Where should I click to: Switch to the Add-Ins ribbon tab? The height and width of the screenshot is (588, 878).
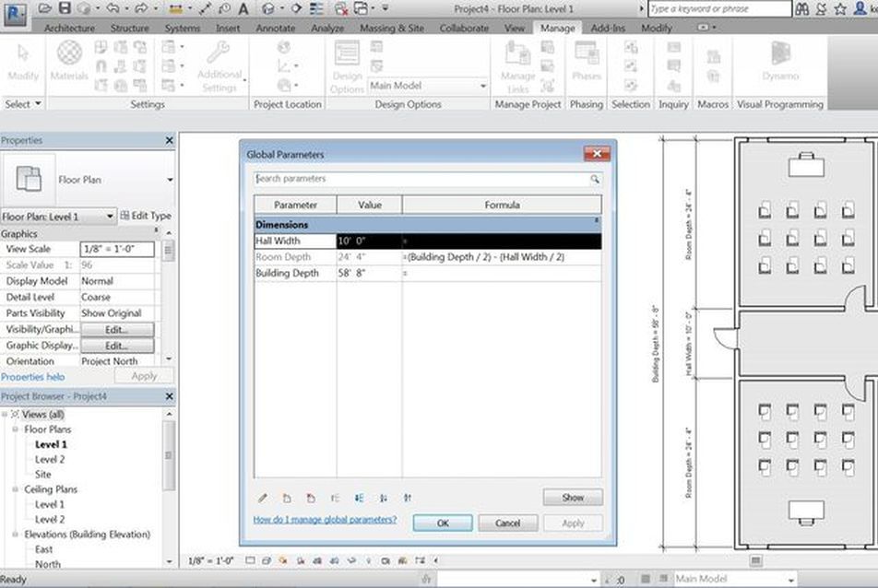[608, 28]
